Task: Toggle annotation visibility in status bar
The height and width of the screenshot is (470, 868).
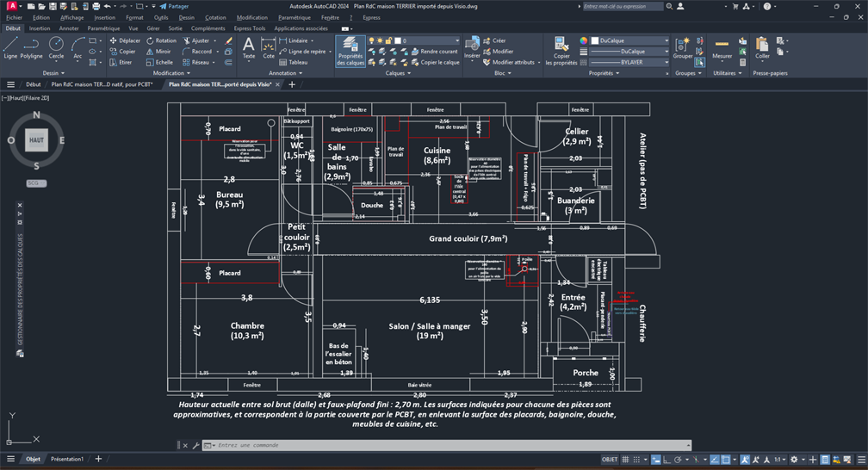Action: (x=745, y=460)
